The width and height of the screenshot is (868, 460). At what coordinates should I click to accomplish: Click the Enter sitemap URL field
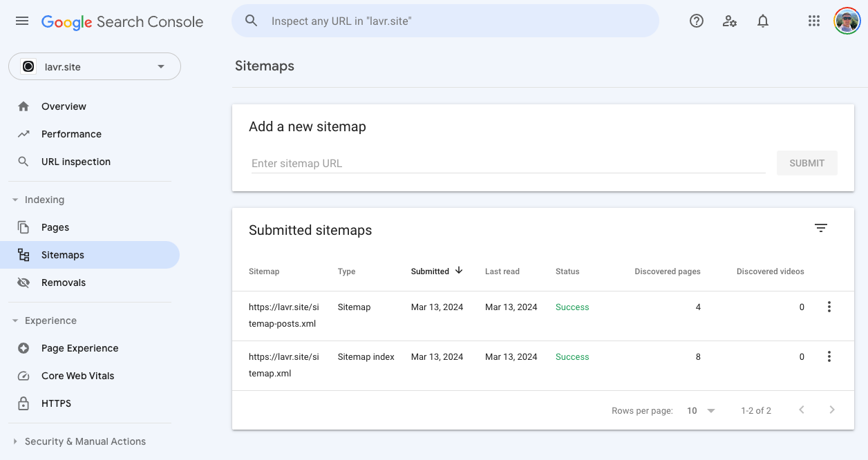pyautogui.click(x=508, y=164)
